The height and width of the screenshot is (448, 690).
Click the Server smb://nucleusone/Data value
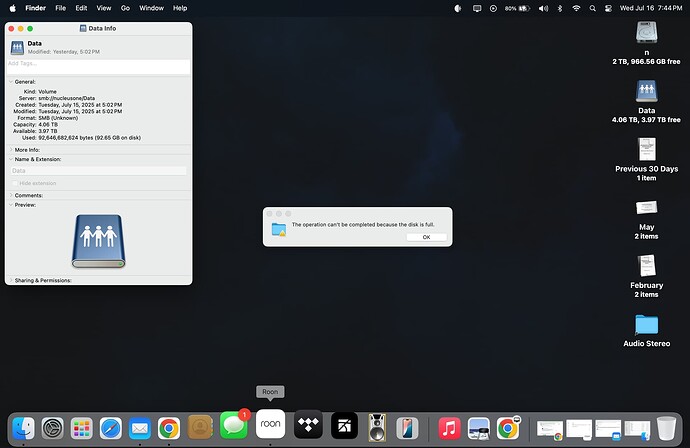coord(66,98)
